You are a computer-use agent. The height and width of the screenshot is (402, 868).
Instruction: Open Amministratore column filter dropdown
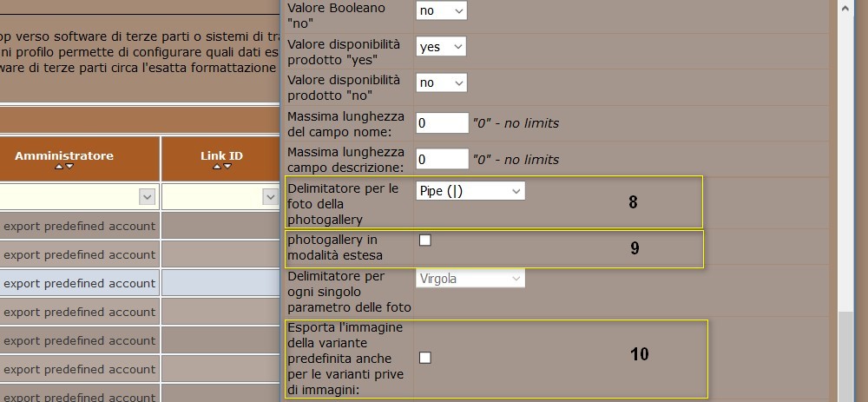click(x=147, y=196)
